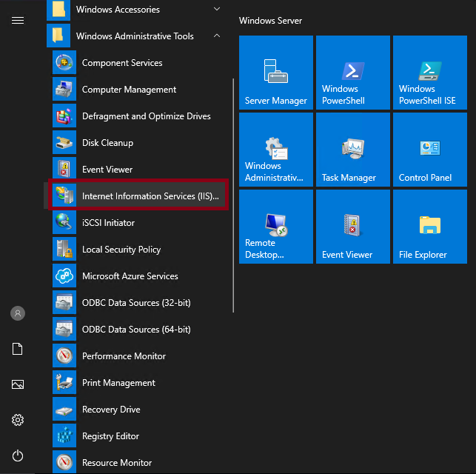Click the Microsoft Azure Services cloud icon
The image size is (476, 474).
64,276
